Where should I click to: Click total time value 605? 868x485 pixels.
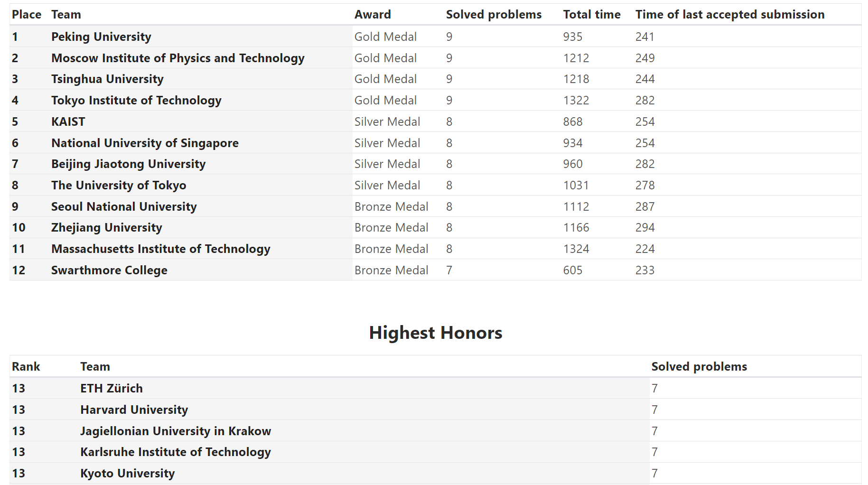pos(573,270)
